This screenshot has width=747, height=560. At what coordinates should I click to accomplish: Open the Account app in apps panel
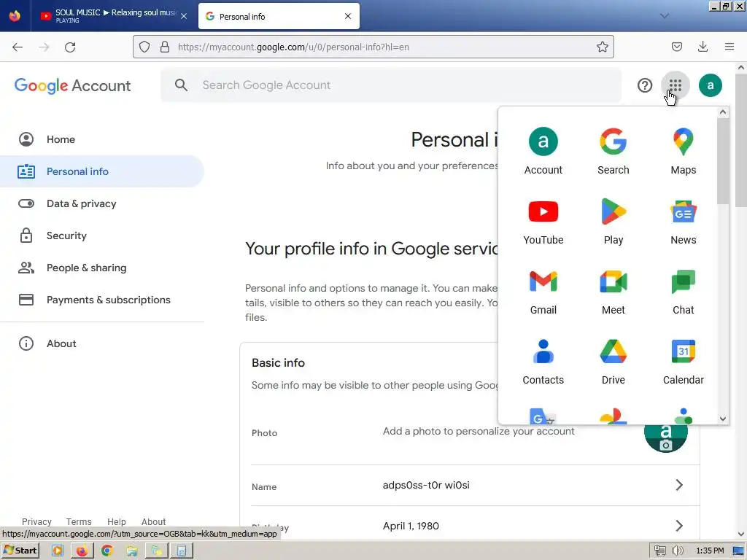pos(543,152)
